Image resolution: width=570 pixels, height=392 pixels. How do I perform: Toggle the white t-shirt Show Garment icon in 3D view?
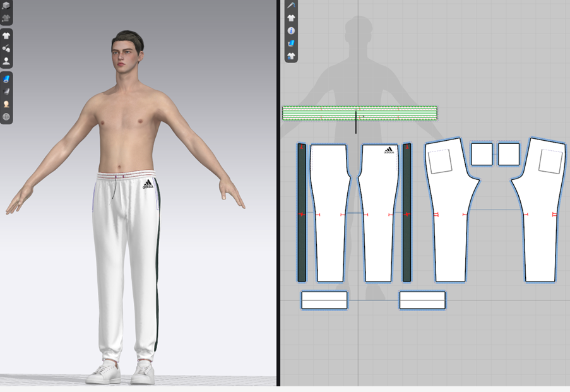6,36
